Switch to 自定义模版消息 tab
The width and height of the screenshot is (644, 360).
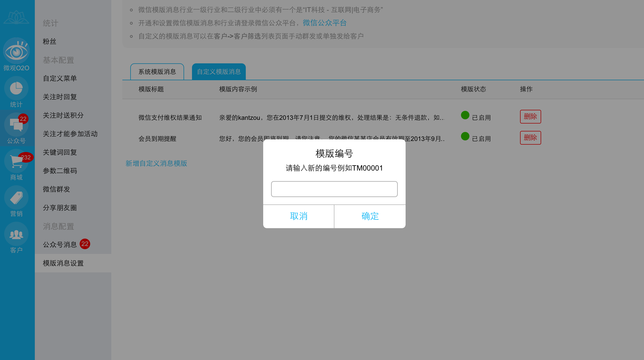click(219, 72)
